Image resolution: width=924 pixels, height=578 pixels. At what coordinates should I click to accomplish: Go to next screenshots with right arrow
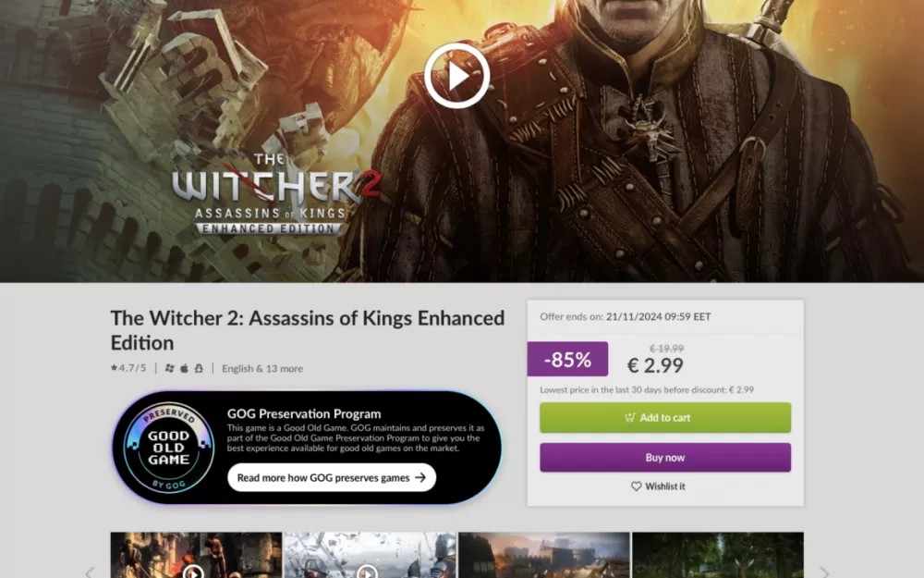pyautogui.click(x=824, y=572)
